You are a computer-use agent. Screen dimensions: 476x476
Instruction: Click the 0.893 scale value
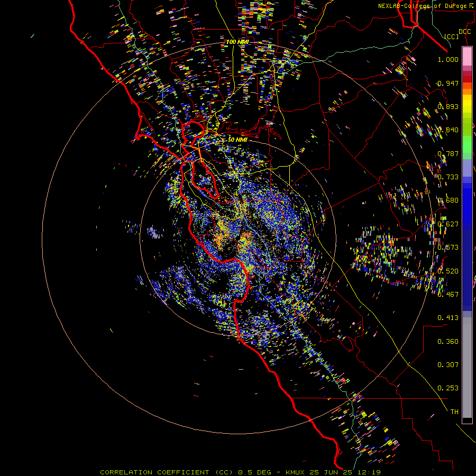pos(448,106)
